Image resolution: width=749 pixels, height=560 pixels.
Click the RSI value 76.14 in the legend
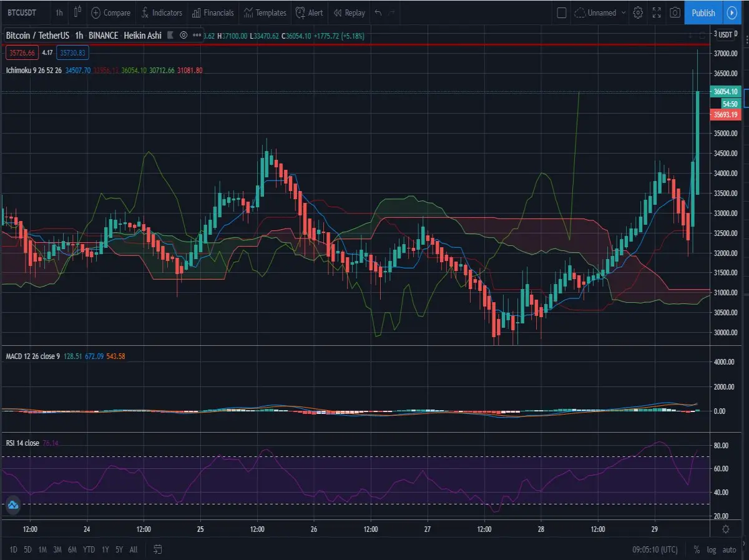51,443
